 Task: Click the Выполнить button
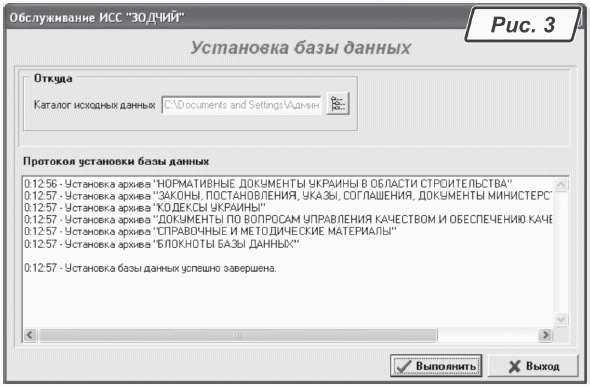(x=436, y=366)
